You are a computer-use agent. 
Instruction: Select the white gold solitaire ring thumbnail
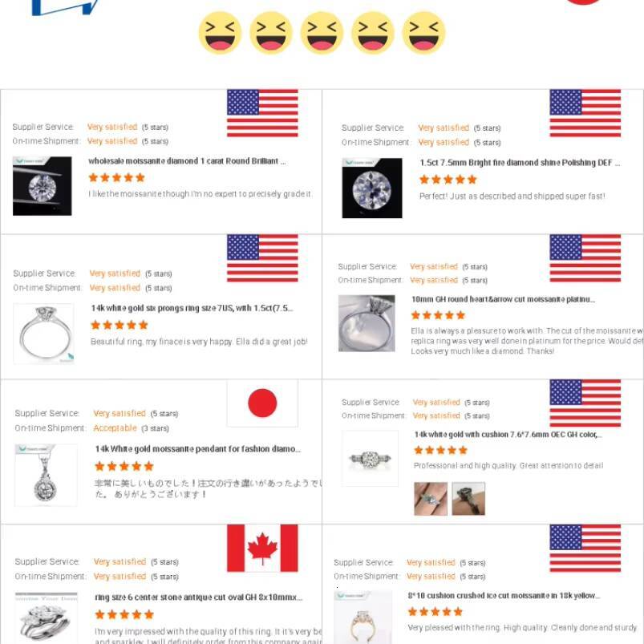coord(44,334)
